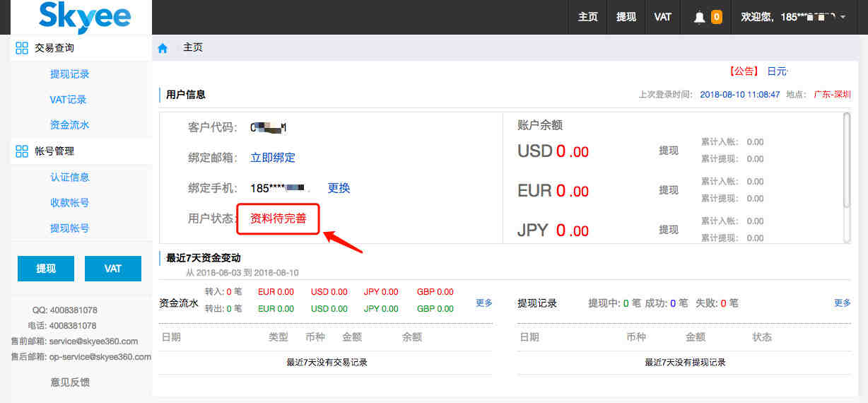Open 提现记录 in the sidebar
Viewport: 868px width, 403px height.
pos(69,74)
